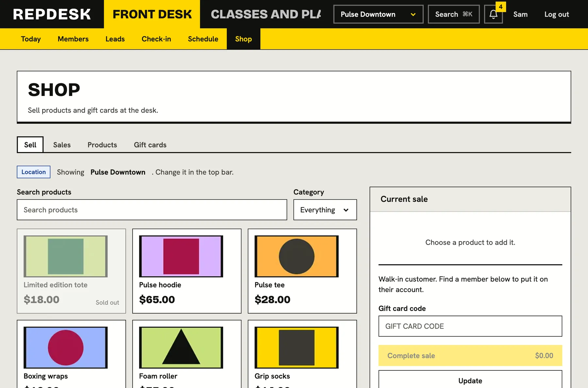The width and height of the screenshot is (588, 388).
Task: Click the $28.00 tee price
Action: [x=272, y=300]
